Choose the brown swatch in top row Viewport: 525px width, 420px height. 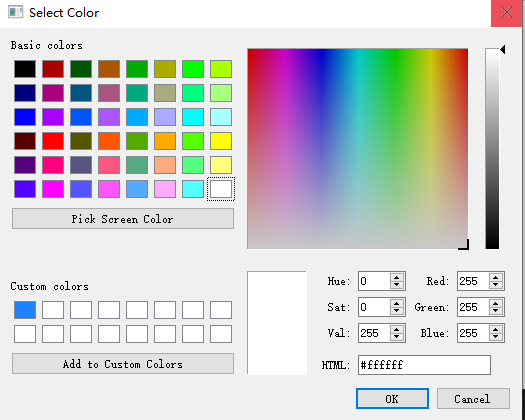click(x=109, y=69)
